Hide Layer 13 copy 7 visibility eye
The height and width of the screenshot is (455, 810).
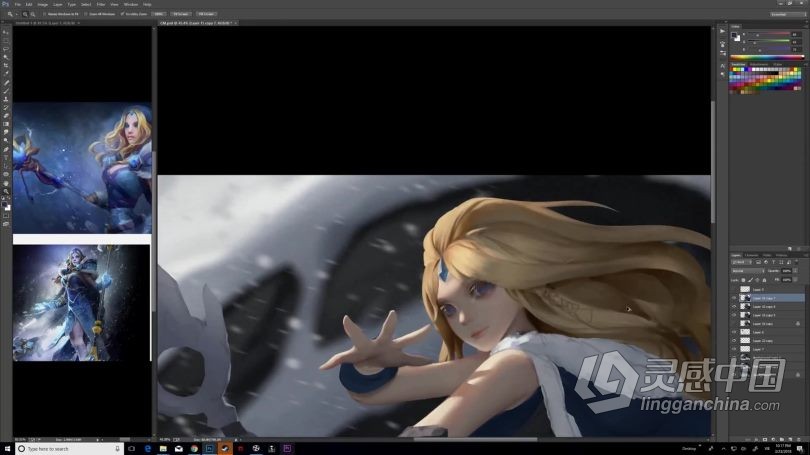click(734, 298)
